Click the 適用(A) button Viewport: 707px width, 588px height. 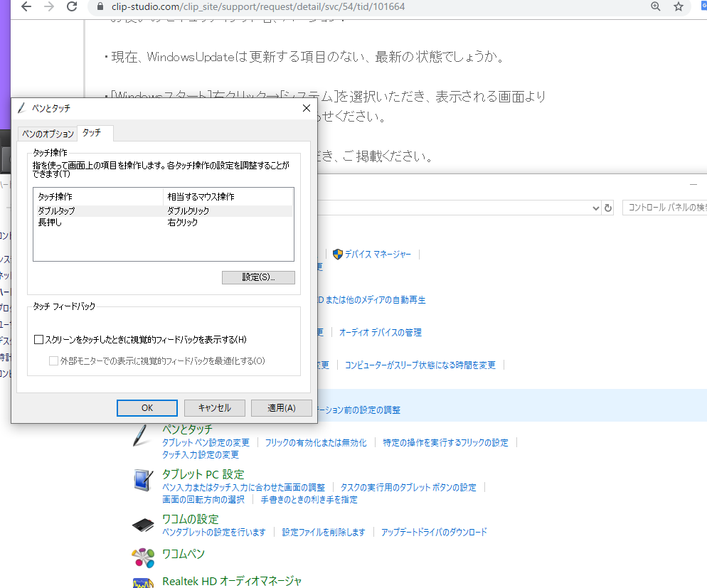[x=282, y=408]
